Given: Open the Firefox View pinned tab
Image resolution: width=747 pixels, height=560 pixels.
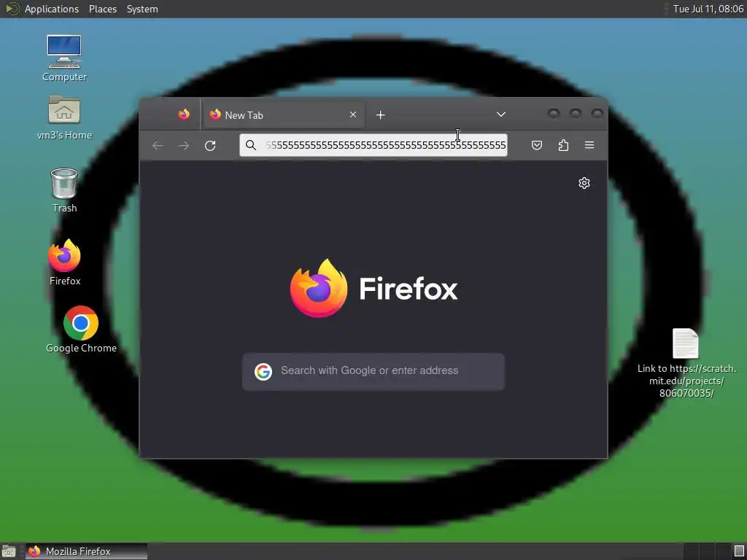Looking at the screenshot, I should pyautogui.click(x=184, y=114).
